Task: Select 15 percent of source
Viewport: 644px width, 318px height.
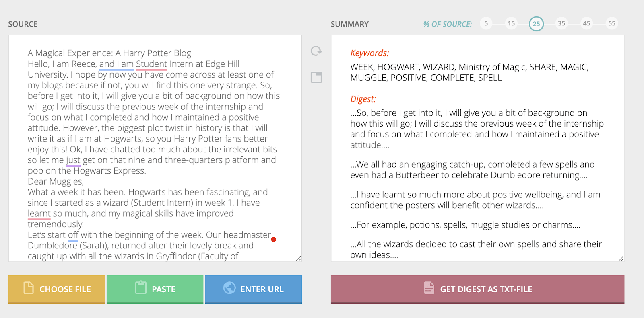Action: coord(511,23)
